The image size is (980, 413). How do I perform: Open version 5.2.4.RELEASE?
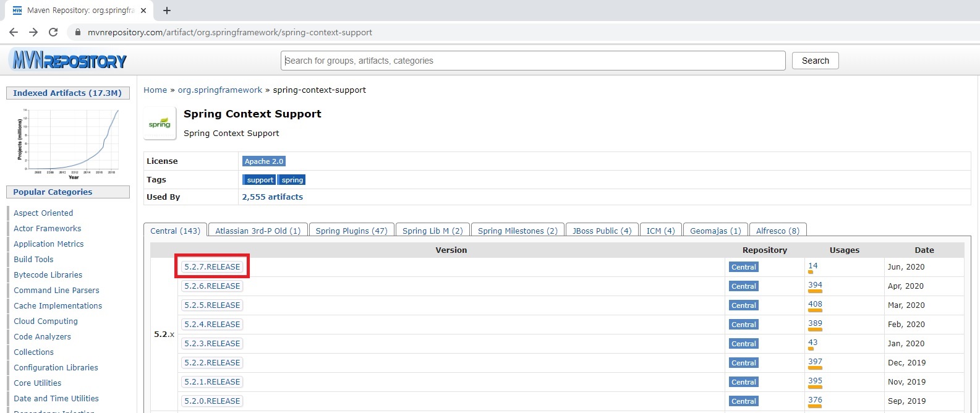pos(212,325)
